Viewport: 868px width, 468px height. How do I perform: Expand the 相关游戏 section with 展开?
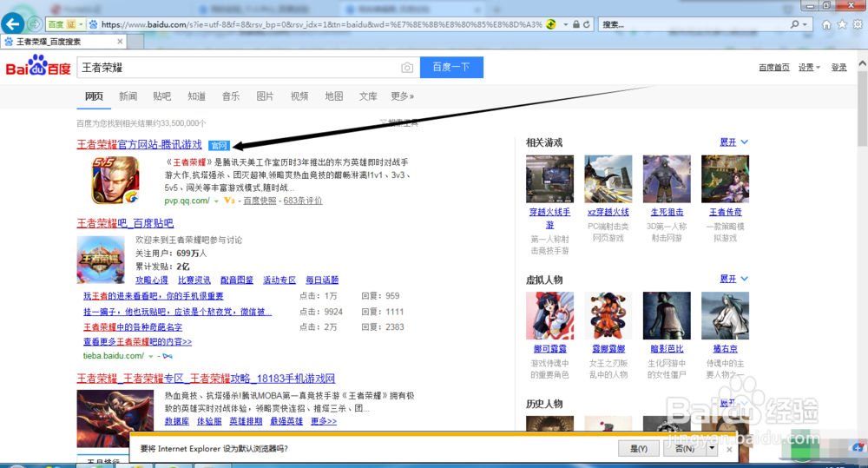[733, 142]
